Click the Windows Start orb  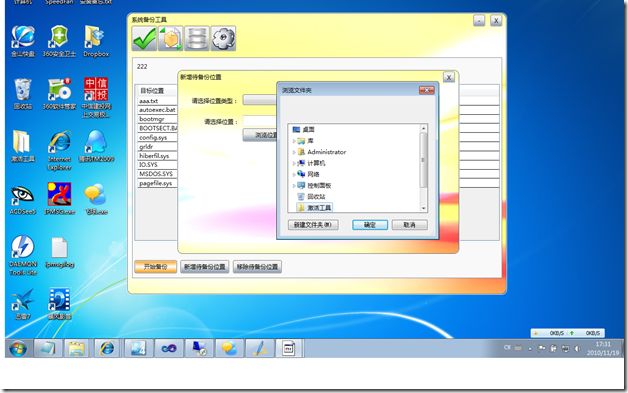18,348
